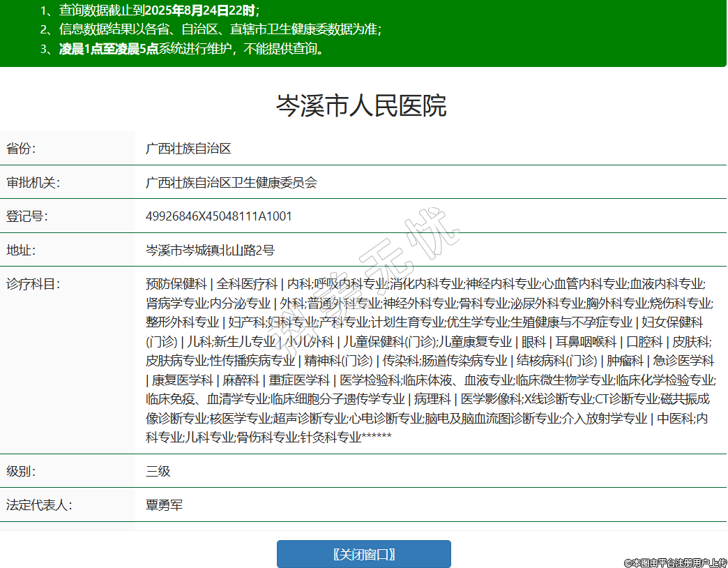Select the 登记号 row label

tap(26, 216)
